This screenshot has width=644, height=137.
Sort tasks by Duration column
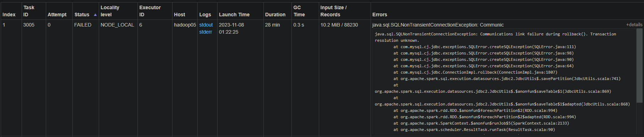[x=275, y=15]
